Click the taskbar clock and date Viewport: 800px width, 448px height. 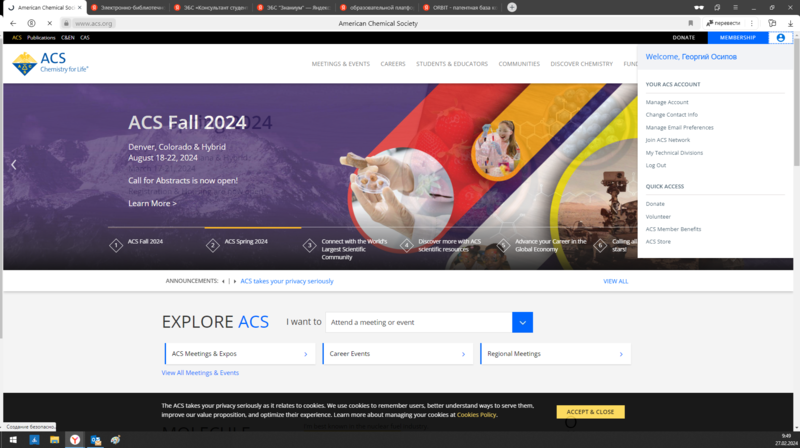tap(786, 440)
